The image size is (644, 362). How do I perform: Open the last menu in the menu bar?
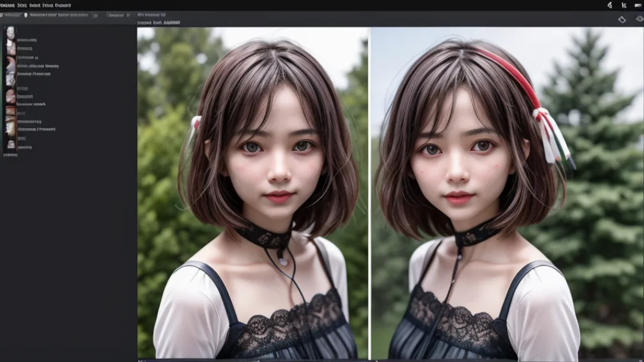click(x=63, y=5)
